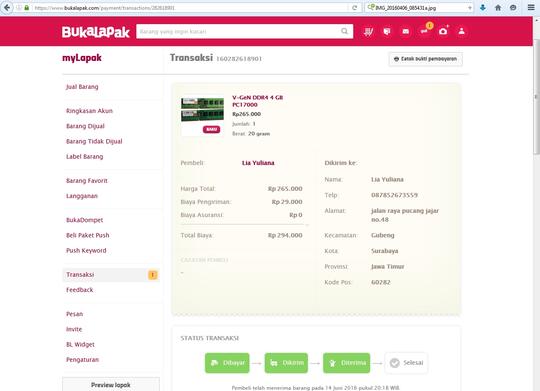Open the user profile icon in header
The width and height of the screenshot is (540, 391).
click(x=461, y=31)
